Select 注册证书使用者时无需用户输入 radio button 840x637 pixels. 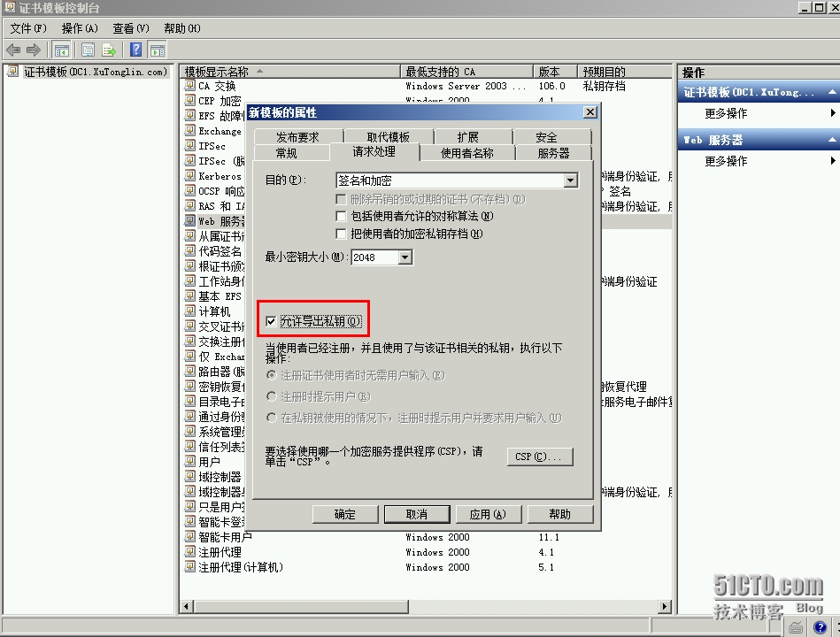point(272,375)
